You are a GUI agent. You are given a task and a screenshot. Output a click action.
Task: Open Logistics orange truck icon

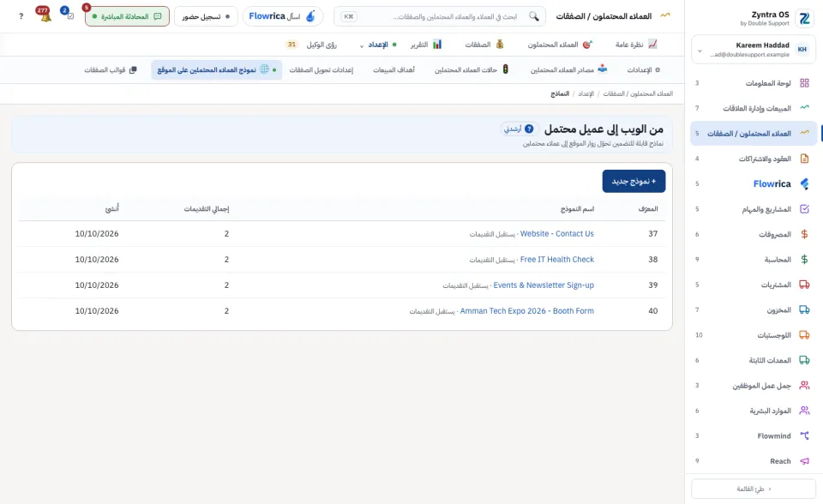point(804,335)
